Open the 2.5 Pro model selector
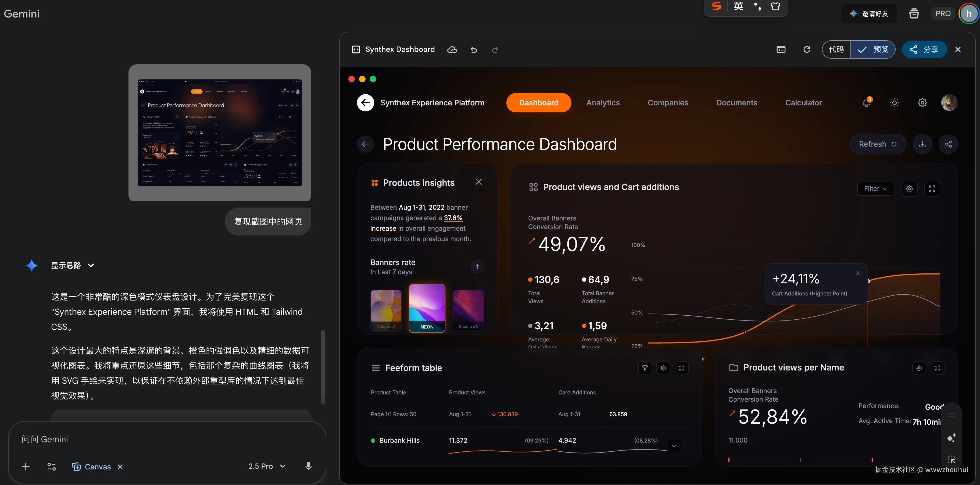This screenshot has height=485, width=980. 267,466
